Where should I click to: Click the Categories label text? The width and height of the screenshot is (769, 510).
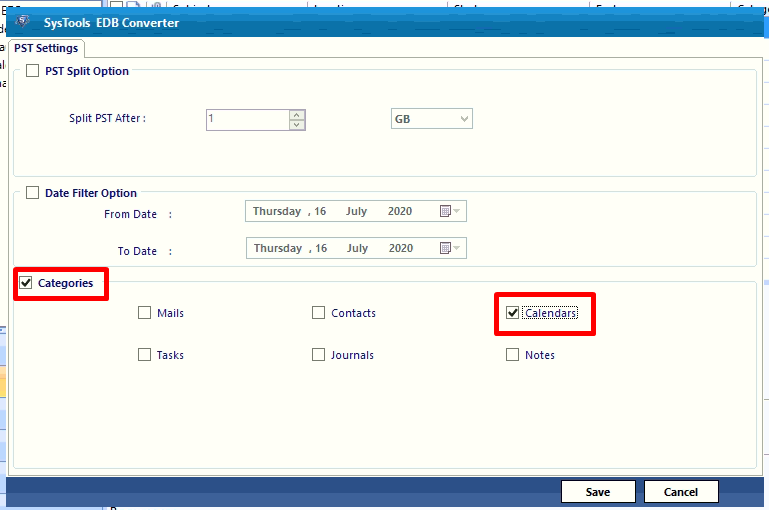(65, 283)
